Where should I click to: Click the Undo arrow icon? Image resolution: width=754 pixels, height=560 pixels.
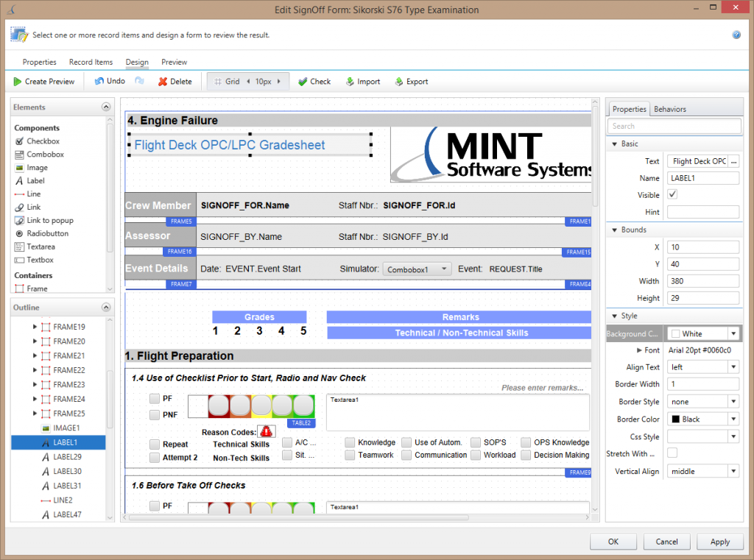coord(99,82)
